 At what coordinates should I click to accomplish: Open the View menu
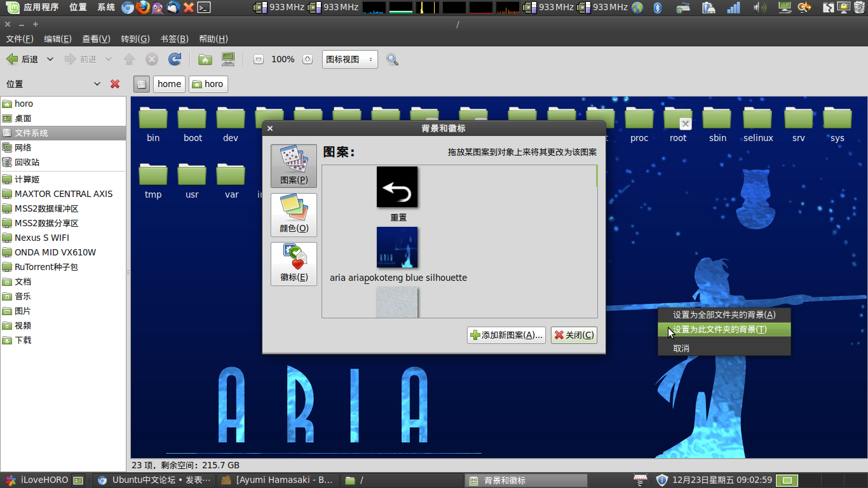pyautogui.click(x=96, y=39)
